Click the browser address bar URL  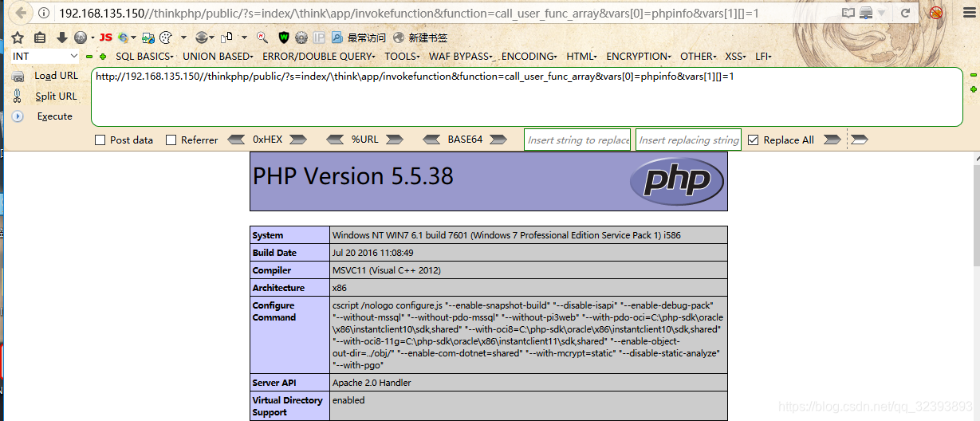pos(408,14)
